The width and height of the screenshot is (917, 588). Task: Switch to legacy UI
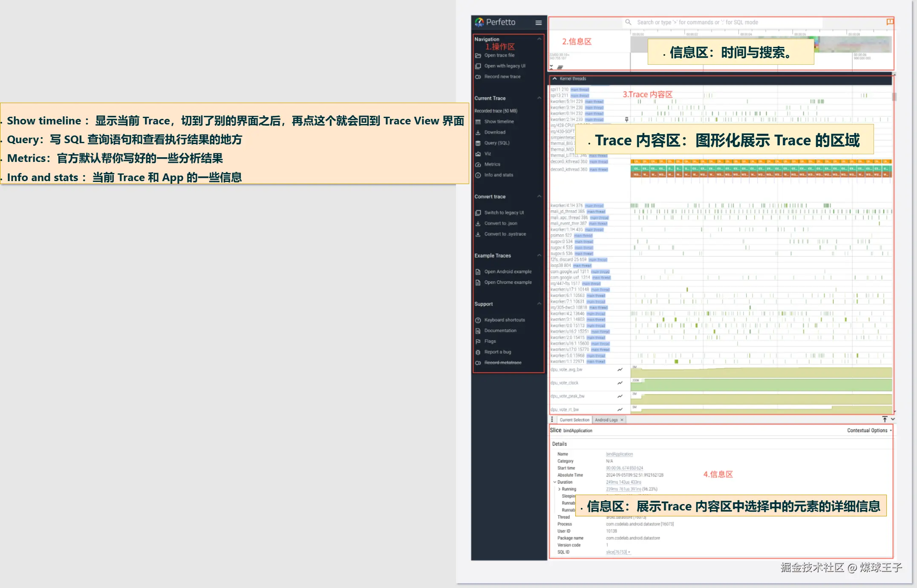504,212
